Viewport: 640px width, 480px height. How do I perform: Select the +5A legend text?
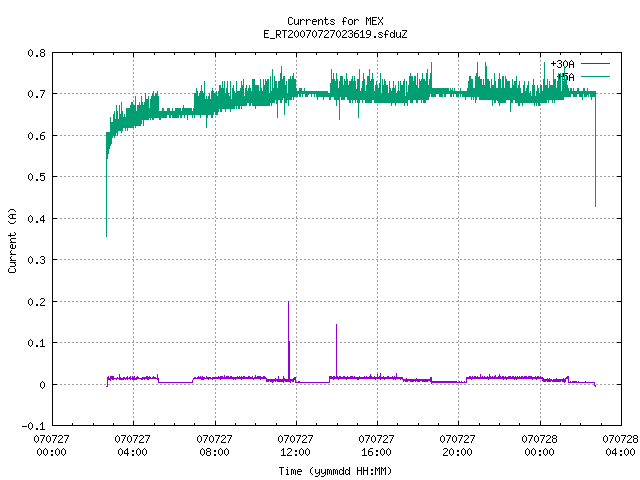[565, 77]
